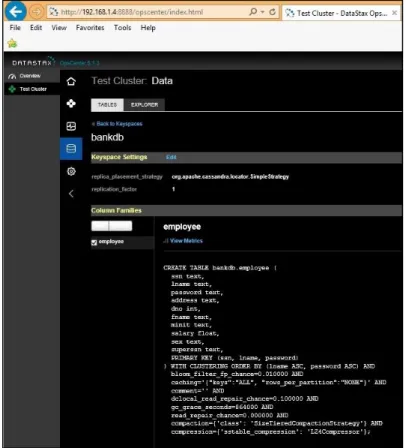Click the SimpleStrategy value text
Screen dimensions: 406x448
coord(230,177)
